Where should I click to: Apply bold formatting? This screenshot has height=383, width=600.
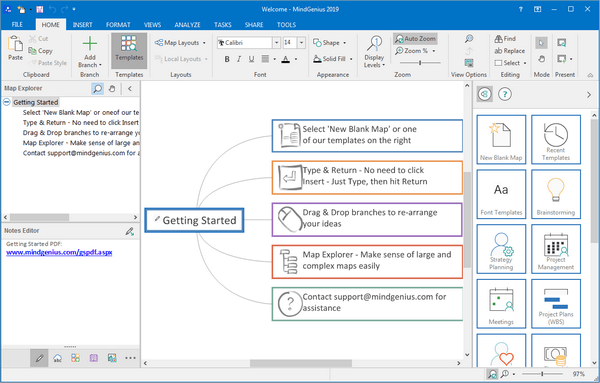pos(227,59)
